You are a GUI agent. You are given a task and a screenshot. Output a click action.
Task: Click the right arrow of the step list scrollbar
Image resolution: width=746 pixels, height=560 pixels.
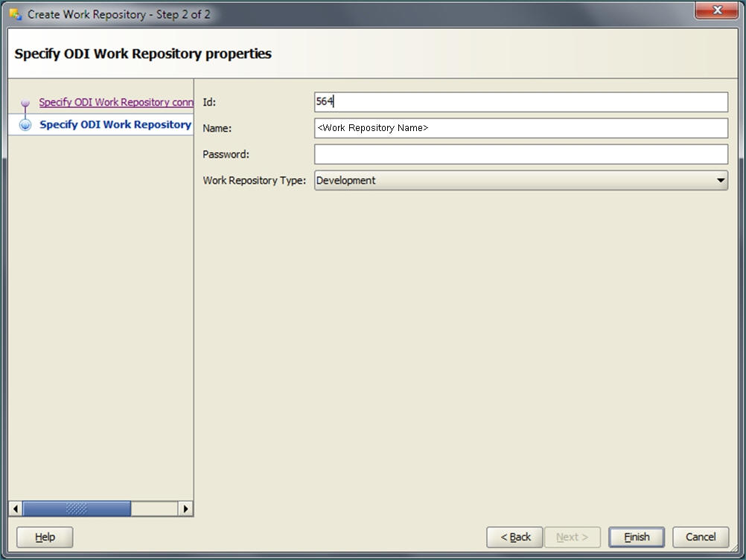click(185, 509)
